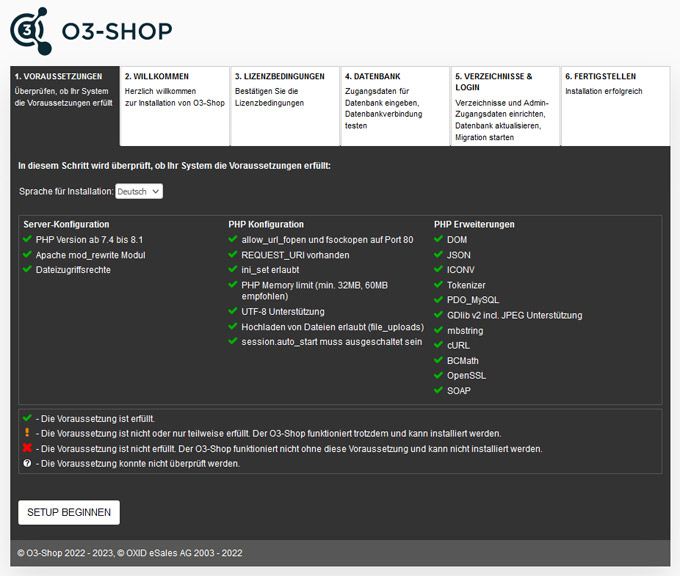Click green check beside ini_set erlaubt
The width and height of the screenshot is (680, 576).
(x=233, y=269)
